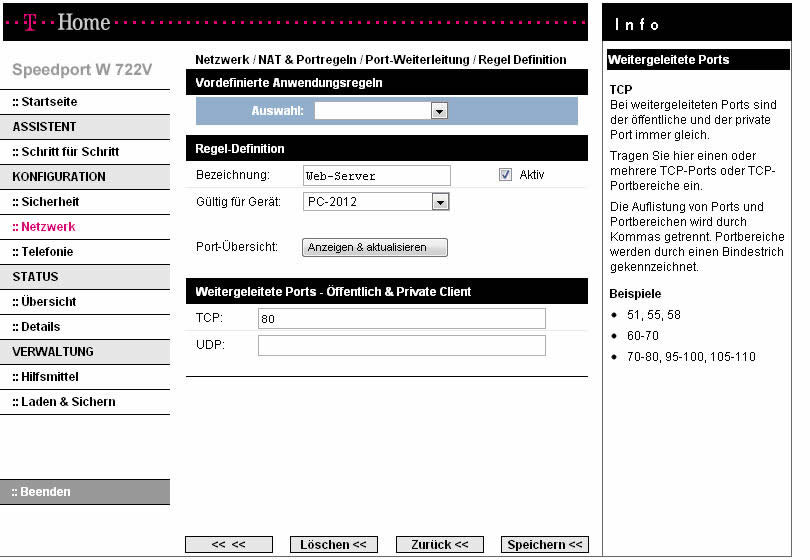Uncheck the Aktiv checkbox
Image resolution: width=810 pixels, height=560 pixels.
[x=505, y=175]
